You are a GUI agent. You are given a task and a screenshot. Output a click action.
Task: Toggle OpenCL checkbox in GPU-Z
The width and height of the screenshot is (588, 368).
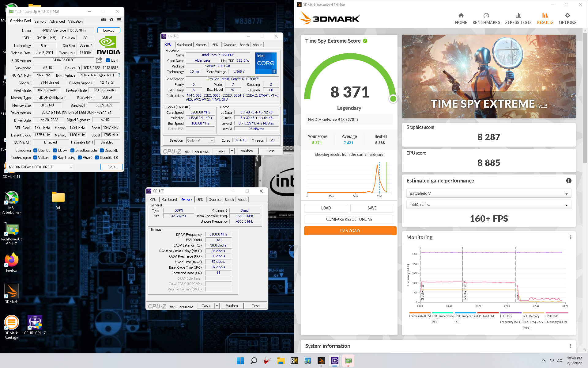pos(35,151)
